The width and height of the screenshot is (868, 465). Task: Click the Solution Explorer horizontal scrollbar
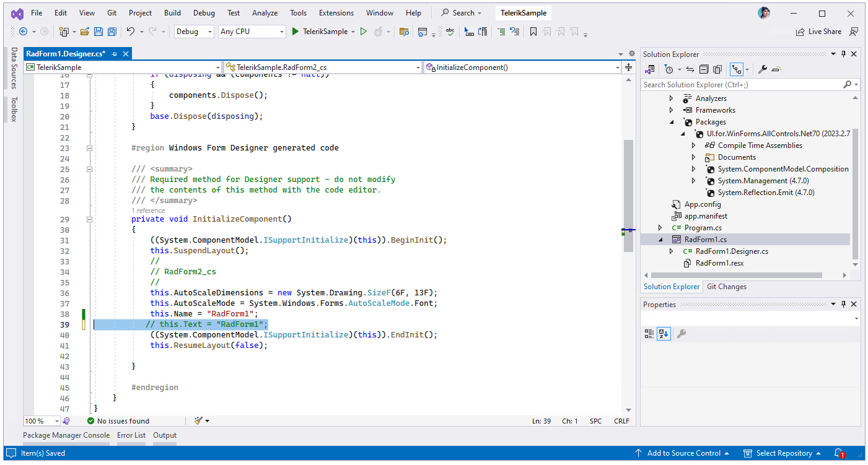(737, 275)
